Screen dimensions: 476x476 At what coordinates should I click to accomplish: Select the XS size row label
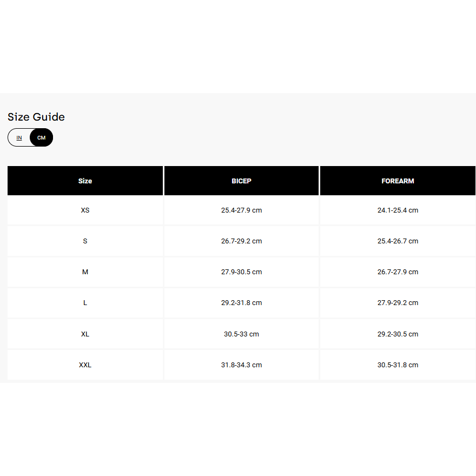click(x=85, y=210)
